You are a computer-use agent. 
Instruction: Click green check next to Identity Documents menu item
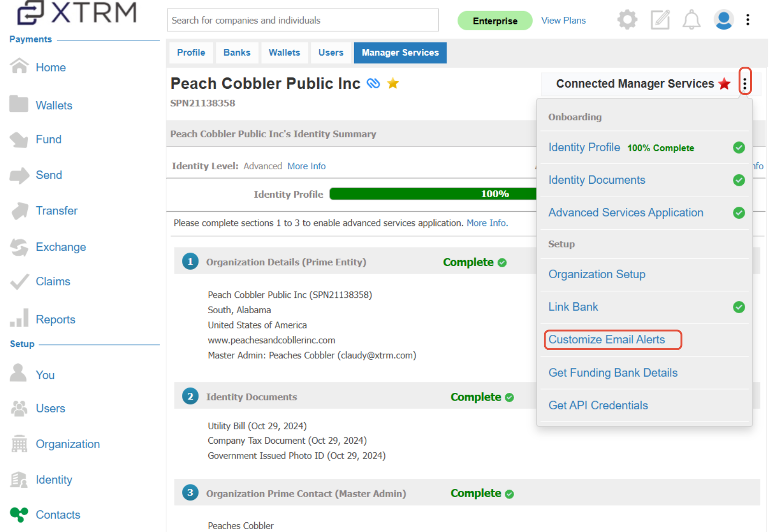(739, 180)
